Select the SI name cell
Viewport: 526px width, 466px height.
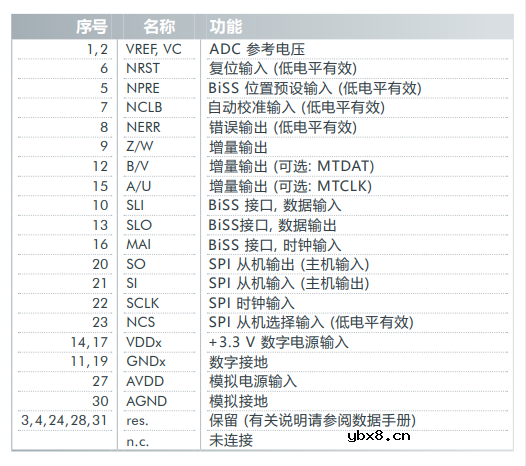pos(132,283)
